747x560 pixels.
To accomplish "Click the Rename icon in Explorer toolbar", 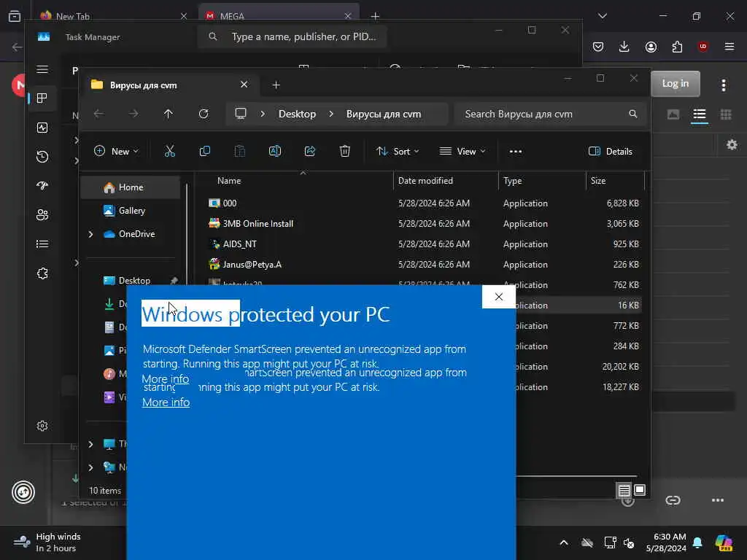I will point(275,152).
